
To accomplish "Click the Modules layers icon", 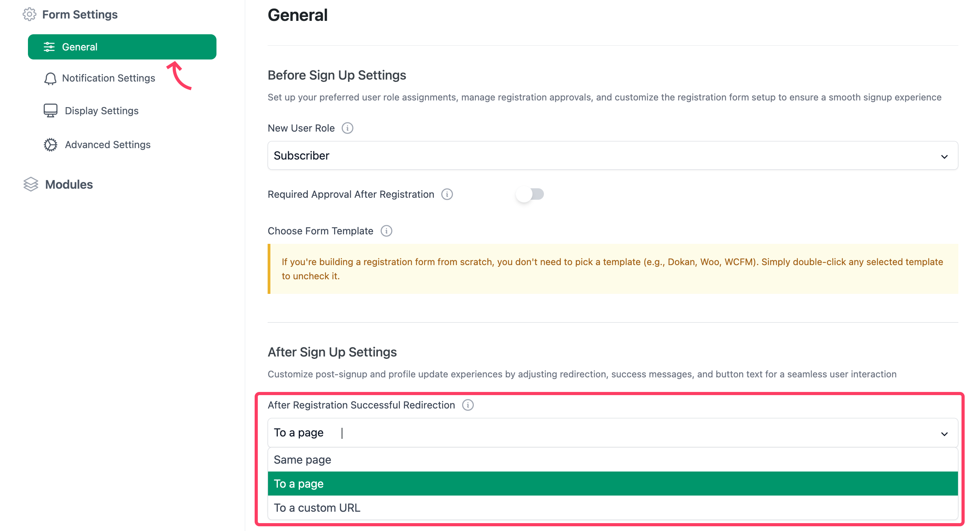I will [x=31, y=184].
